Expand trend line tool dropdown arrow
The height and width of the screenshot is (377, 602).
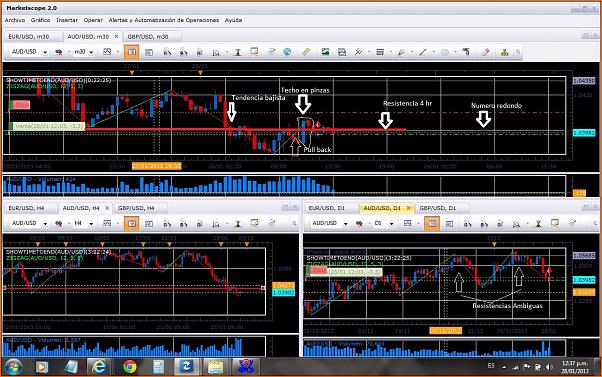click(433, 52)
